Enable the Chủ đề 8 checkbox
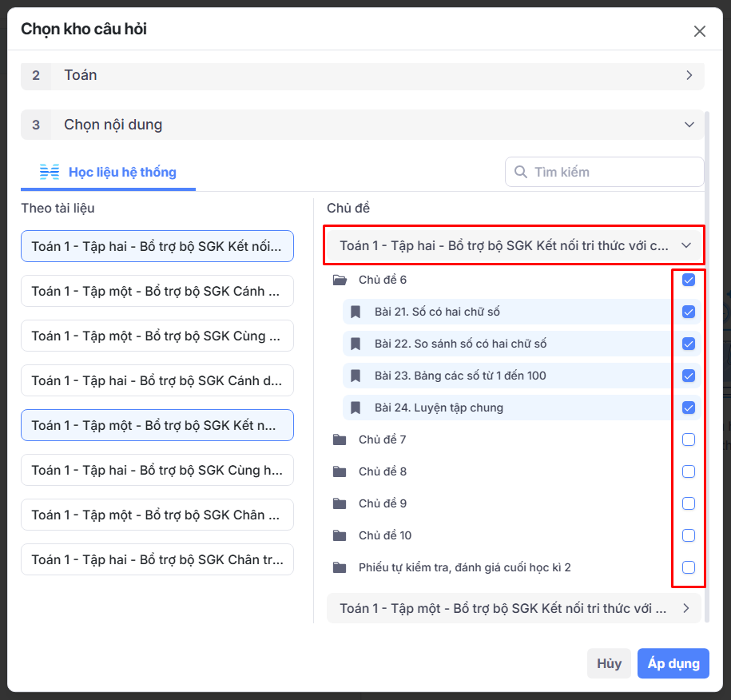 pos(689,471)
